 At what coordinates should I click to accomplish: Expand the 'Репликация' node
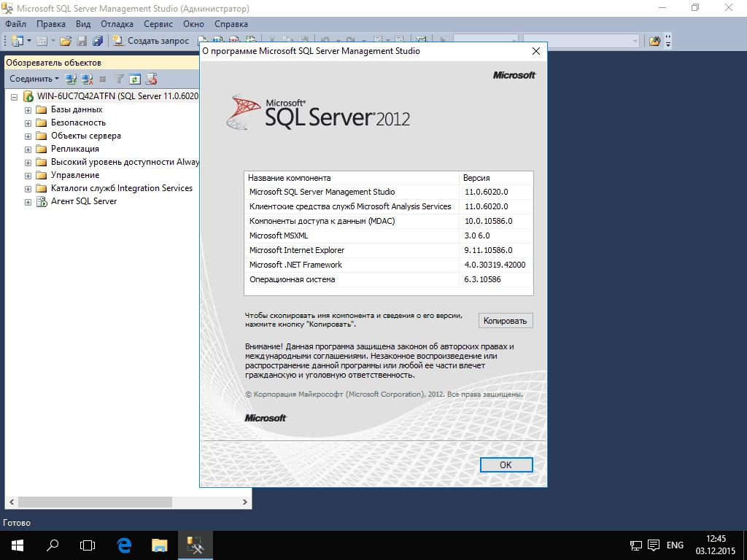tap(28, 149)
